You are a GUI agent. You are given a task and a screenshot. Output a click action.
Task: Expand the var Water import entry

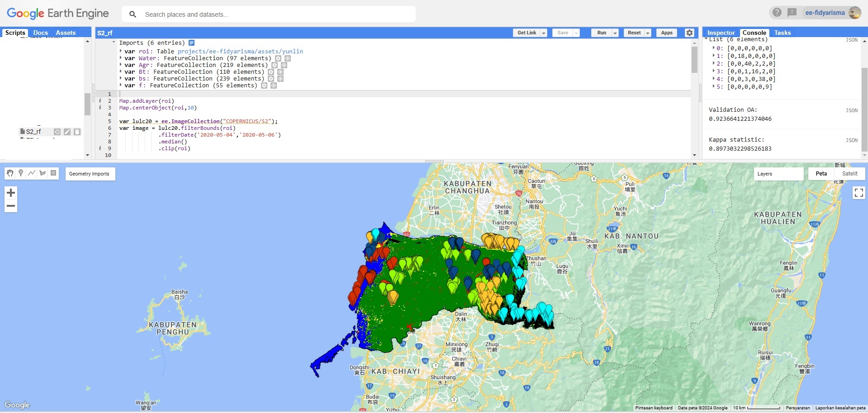pyautogui.click(x=121, y=58)
